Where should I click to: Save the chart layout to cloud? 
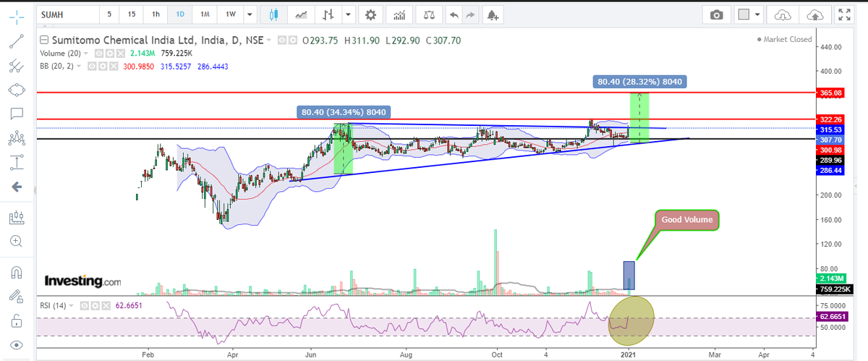[814, 14]
